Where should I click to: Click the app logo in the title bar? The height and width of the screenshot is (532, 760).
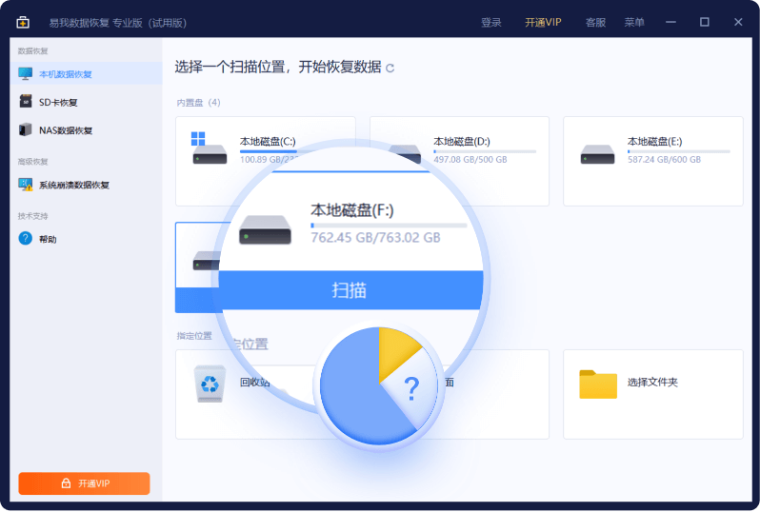[x=23, y=22]
